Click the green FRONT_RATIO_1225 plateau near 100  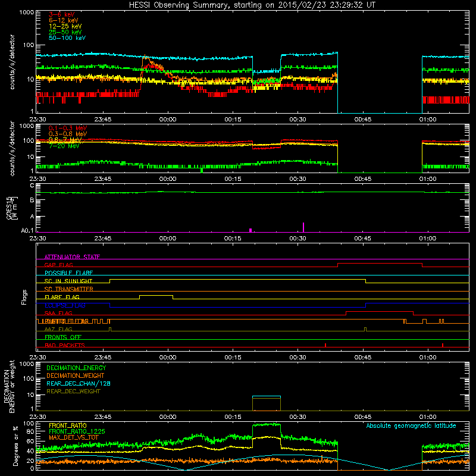tap(267, 425)
